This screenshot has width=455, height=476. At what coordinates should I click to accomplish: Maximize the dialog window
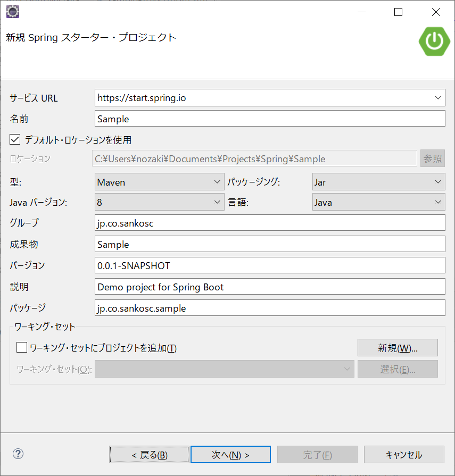[398, 12]
